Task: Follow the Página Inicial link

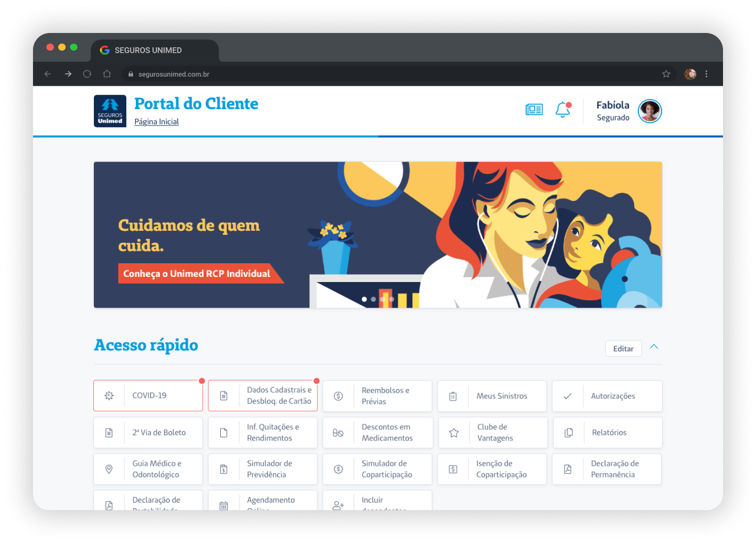Action: pyautogui.click(x=156, y=122)
